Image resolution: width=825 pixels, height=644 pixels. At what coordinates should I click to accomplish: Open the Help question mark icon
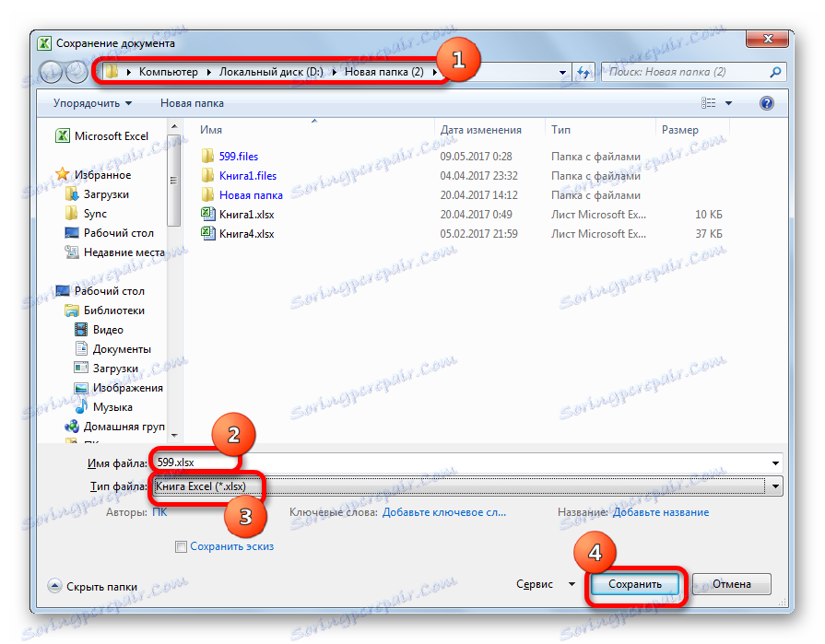click(x=767, y=103)
